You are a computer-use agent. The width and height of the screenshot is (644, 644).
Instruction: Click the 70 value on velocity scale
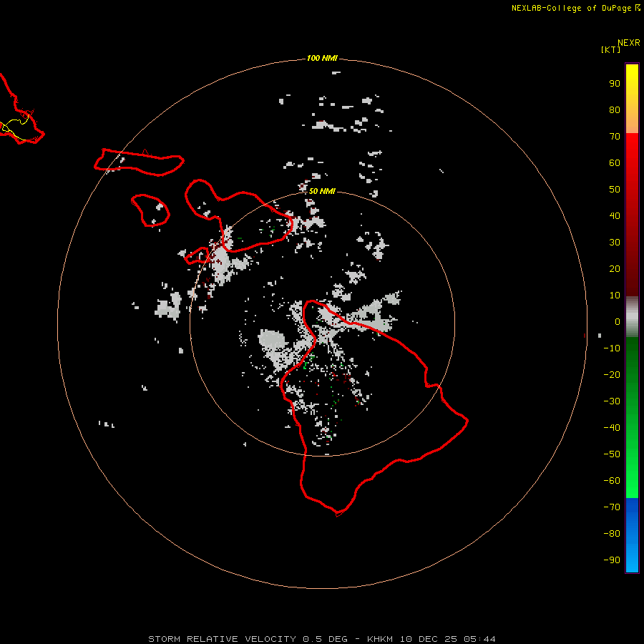pyautogui.click(x=615, y=137)
